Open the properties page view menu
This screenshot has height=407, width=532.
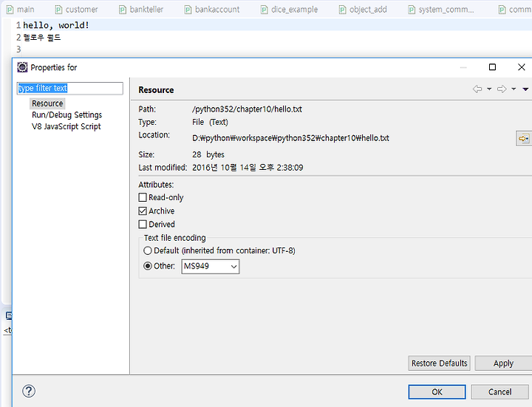tap(525, 89)
